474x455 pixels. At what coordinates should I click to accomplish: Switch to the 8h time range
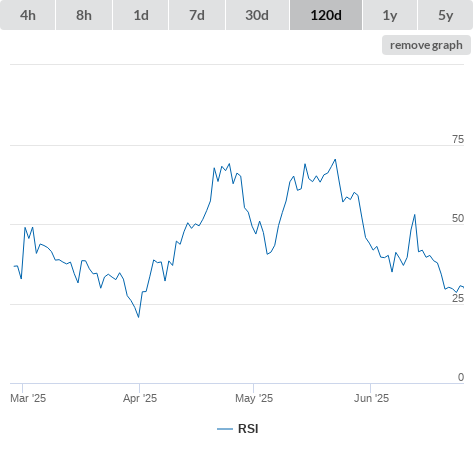tap(84, 15)
